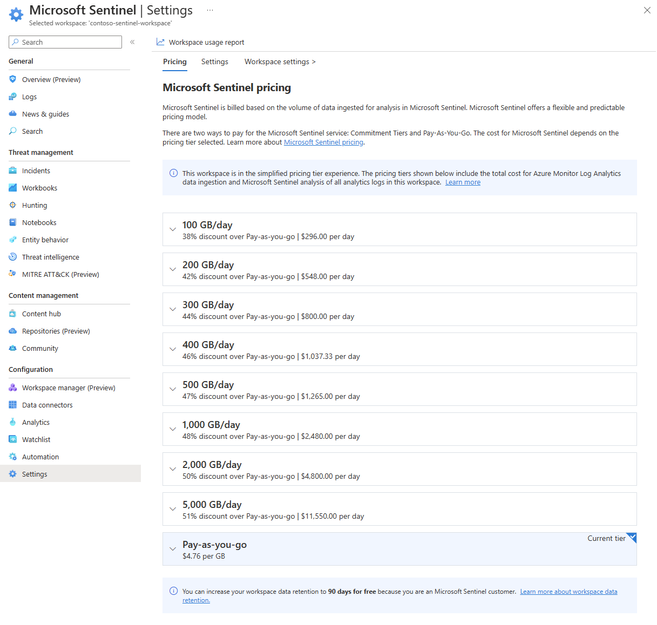Collapse the sidebar with double-chevron icon
The width and height of the screenshot is (657, 625).
(132, 42)
